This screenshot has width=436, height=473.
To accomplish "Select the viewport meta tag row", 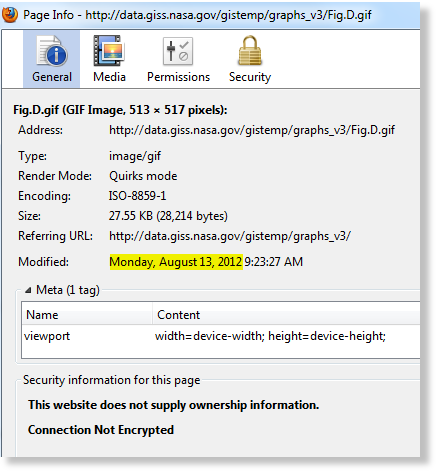I will click(221, 336).
